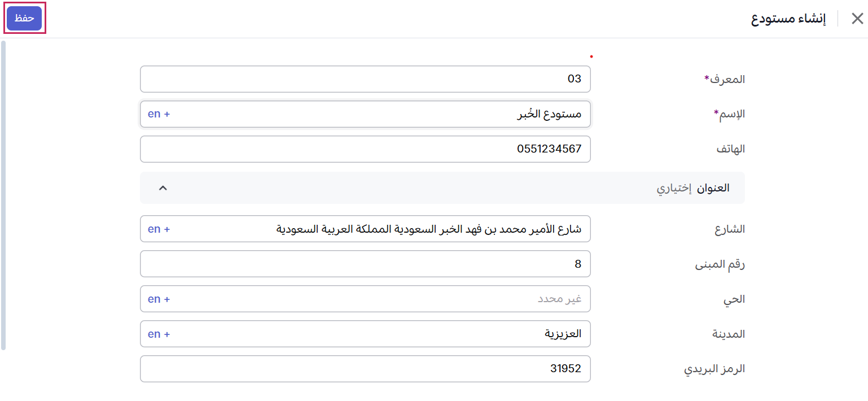The image size is (868, 401).
Task: Close the create warehouse dialog
Action: click(x=857, y=19)
